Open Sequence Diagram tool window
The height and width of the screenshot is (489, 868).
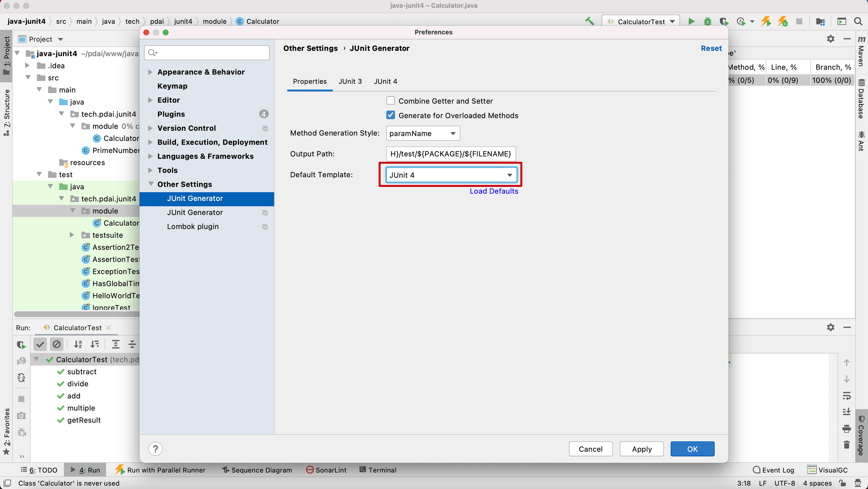click(x=257, y=470)
